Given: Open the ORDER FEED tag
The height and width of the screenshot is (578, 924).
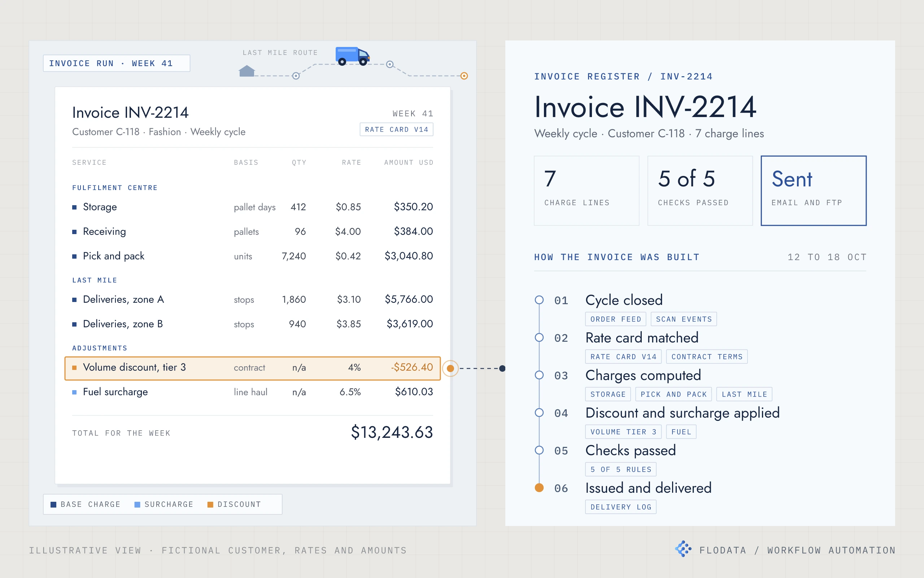Looking at the screenshot, I should [615, 319].
